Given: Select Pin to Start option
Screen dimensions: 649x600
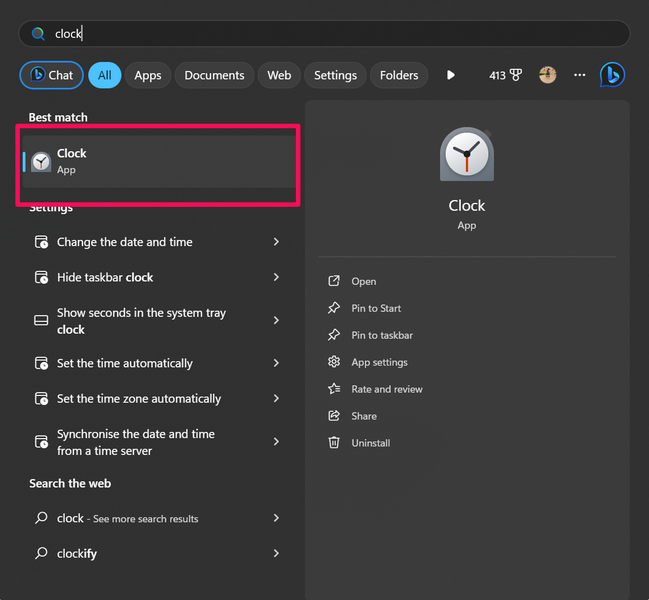Looking at the screenshot, I should pyautogui.click(x=376, y=308).
